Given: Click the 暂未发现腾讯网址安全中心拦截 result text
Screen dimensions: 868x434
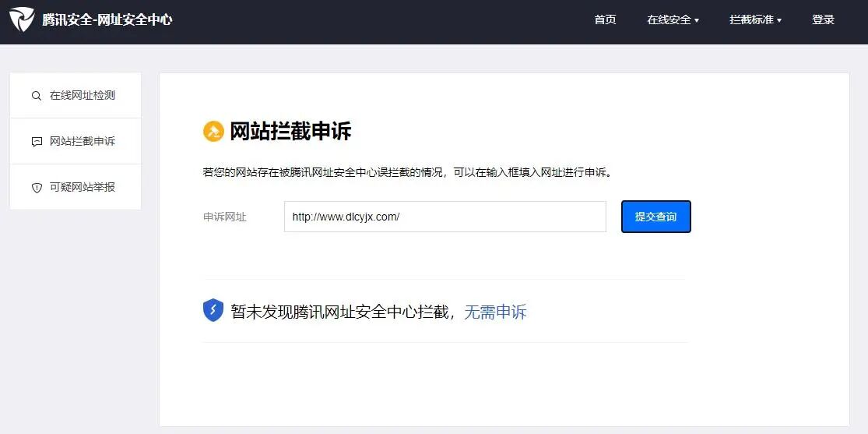Looking at the screenshot, I should pyautogui.click(x=339, y=312).
